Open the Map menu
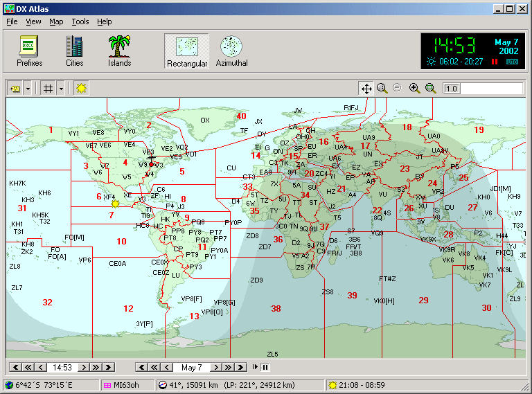 (x=56, y=21)
